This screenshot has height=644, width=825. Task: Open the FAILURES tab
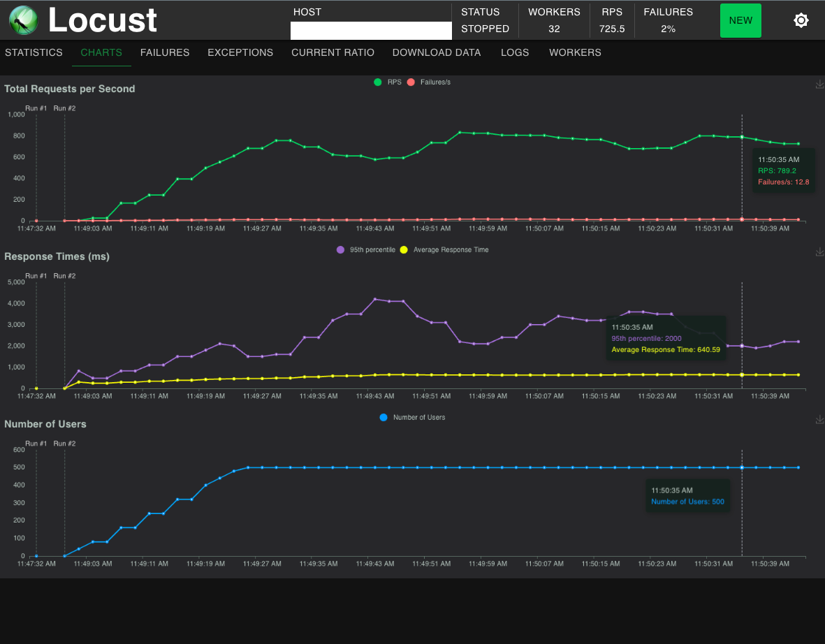point(165,52)
